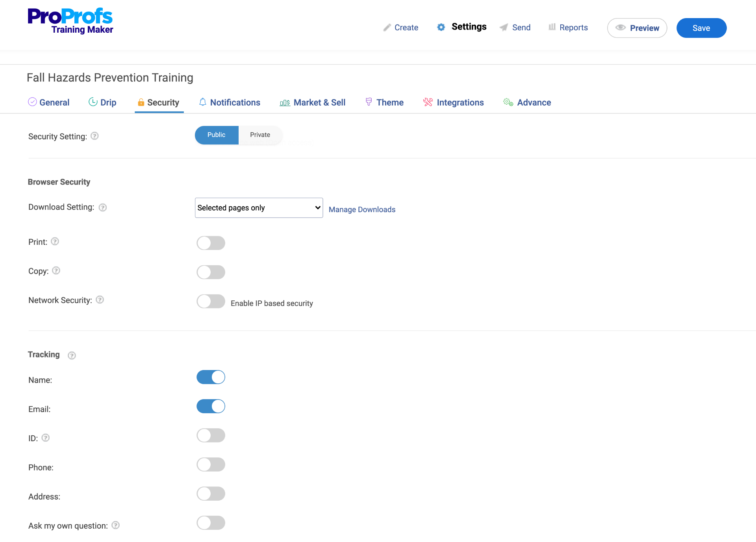Select Private security setting
Viewport: 756px width, 542px height.
click(260, 135)
